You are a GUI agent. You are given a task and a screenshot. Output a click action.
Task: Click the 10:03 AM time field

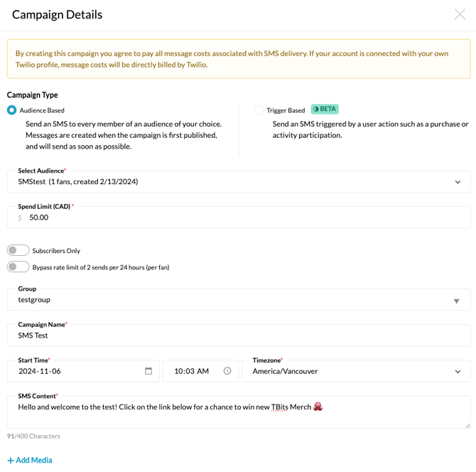pyautogui.click(x=192, y=371)
